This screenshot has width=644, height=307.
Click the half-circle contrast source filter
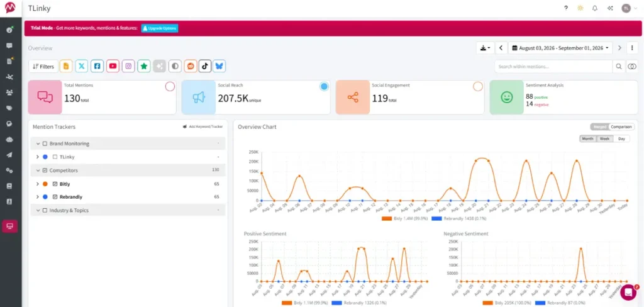click(175, 66)
